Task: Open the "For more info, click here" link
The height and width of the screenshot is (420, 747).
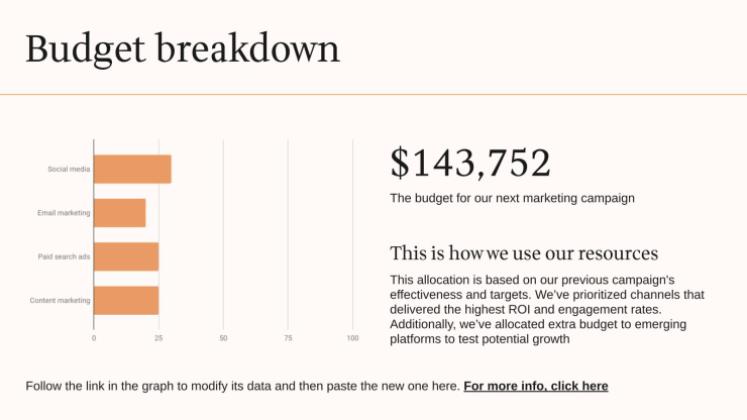Action: click(535, 386)
